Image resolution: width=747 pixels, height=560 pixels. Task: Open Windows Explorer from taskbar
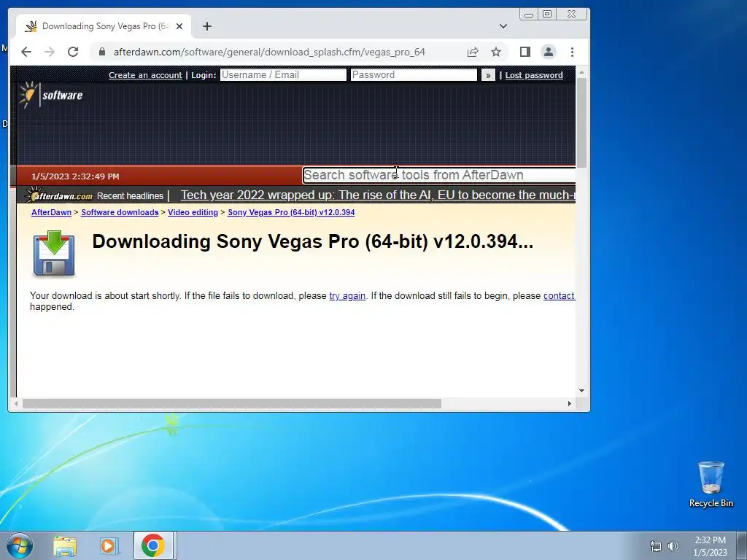click(x=65, y=546)
